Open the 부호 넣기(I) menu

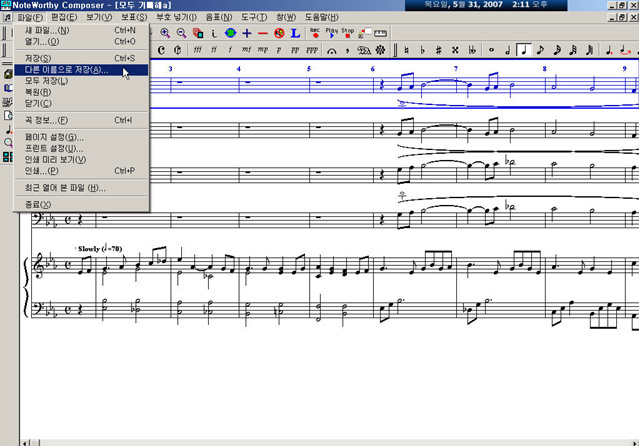pyautogui.click(x=176, y=18)
